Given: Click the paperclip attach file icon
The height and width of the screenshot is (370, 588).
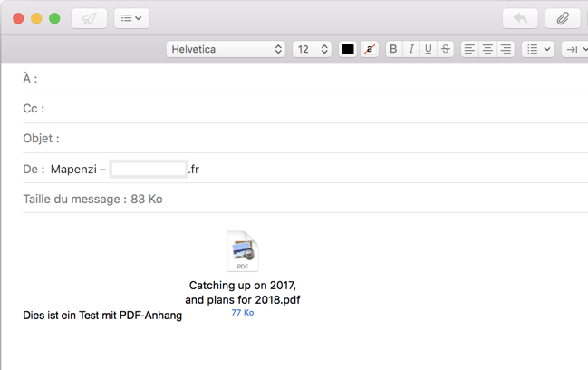Looking at the screenshot, I should [562, 18].
